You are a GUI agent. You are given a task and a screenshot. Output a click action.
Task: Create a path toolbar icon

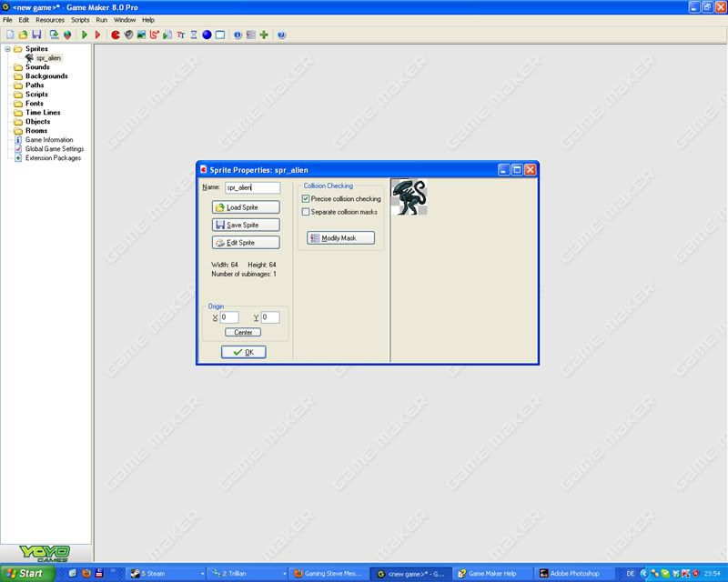(155, 35)
